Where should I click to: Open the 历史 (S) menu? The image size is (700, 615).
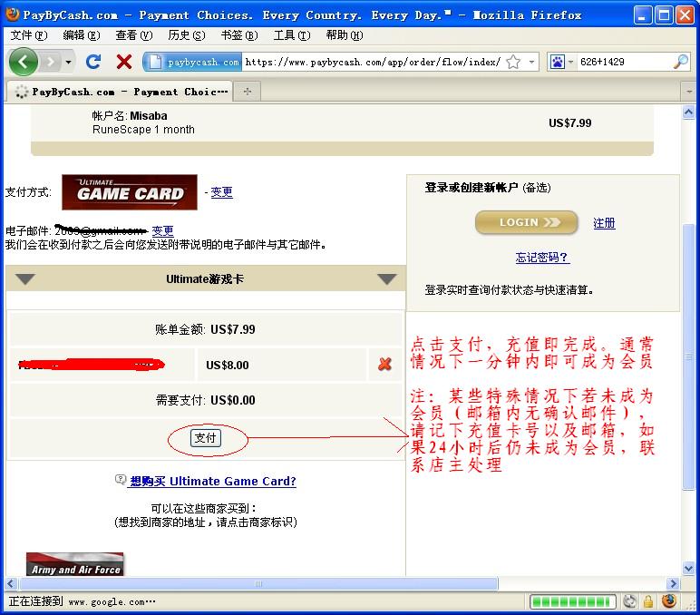[187, 35]
